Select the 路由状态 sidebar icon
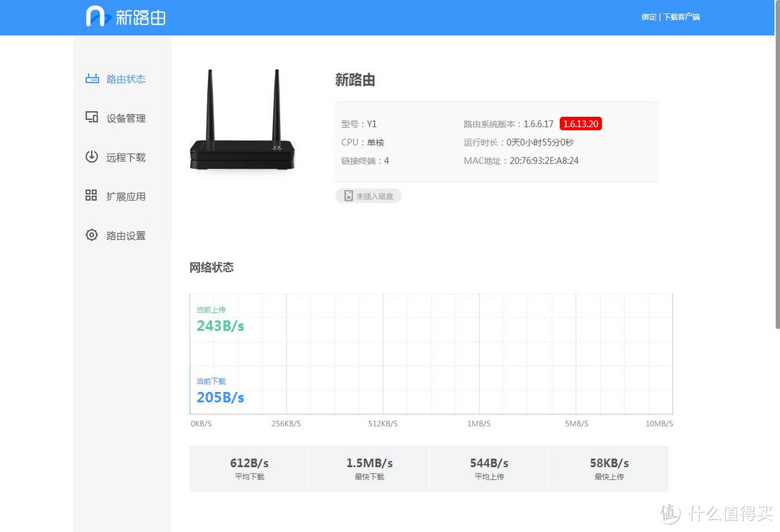The image size is (780, 532). (x=92, y=79)
